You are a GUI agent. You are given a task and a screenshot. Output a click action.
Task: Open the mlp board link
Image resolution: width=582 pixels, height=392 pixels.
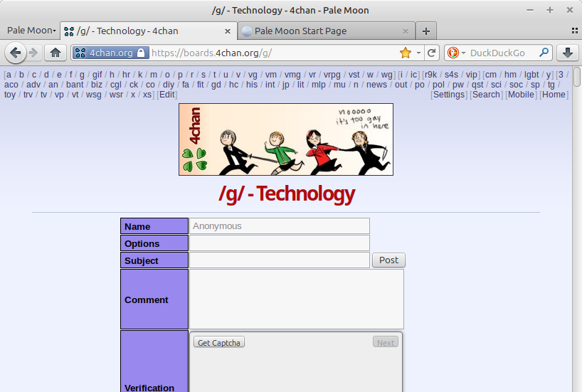coord(319,85)
